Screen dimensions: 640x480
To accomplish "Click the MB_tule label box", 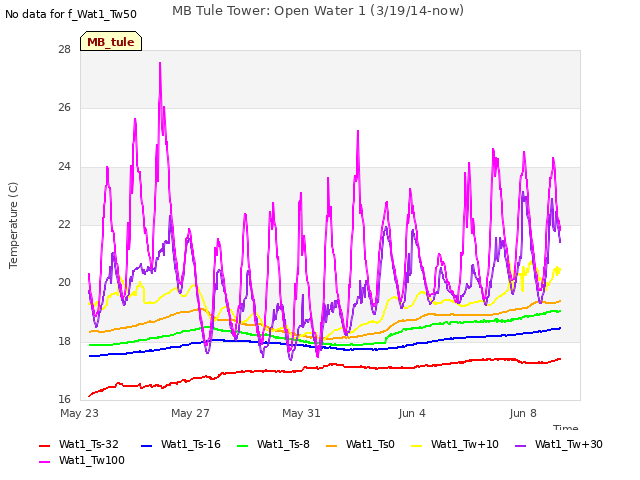I will (111, 41).
